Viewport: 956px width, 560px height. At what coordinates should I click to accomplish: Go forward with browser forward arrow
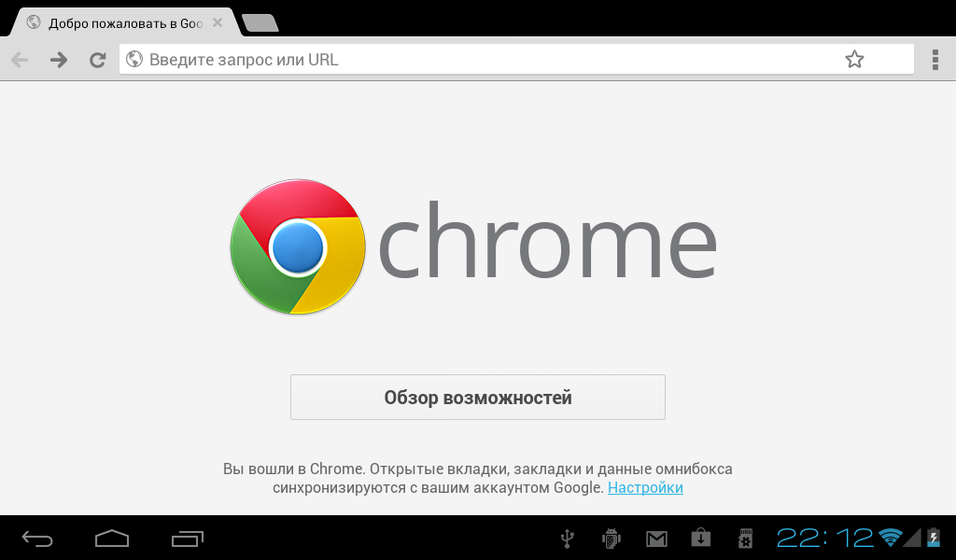(59, 60)
